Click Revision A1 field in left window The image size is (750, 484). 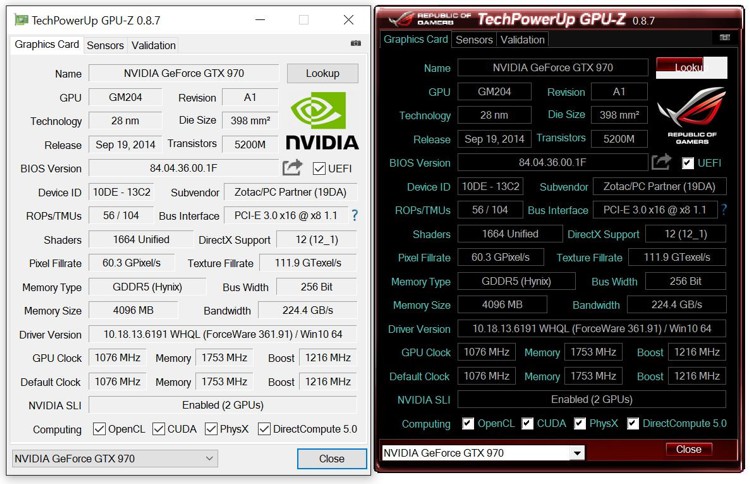point(250,97)
